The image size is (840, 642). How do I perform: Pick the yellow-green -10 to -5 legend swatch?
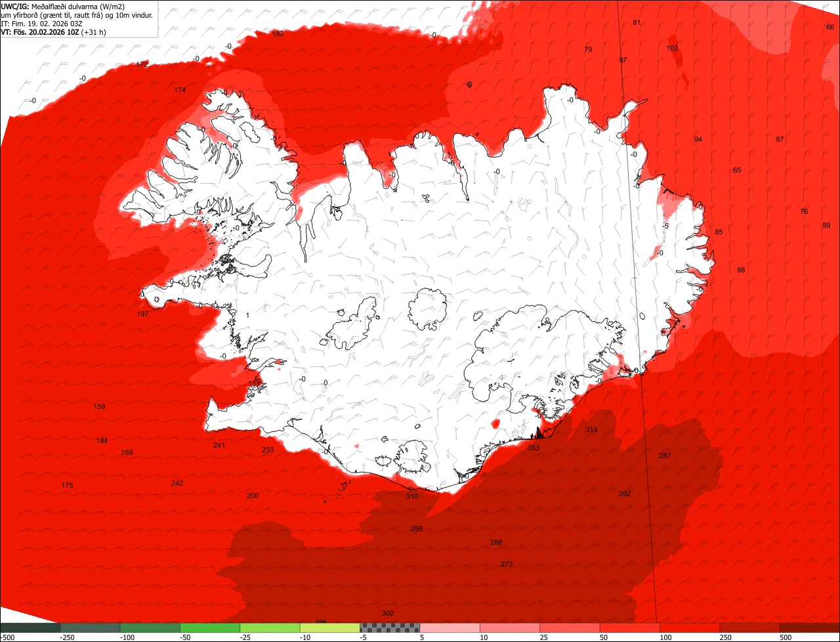tap(330, 627)
